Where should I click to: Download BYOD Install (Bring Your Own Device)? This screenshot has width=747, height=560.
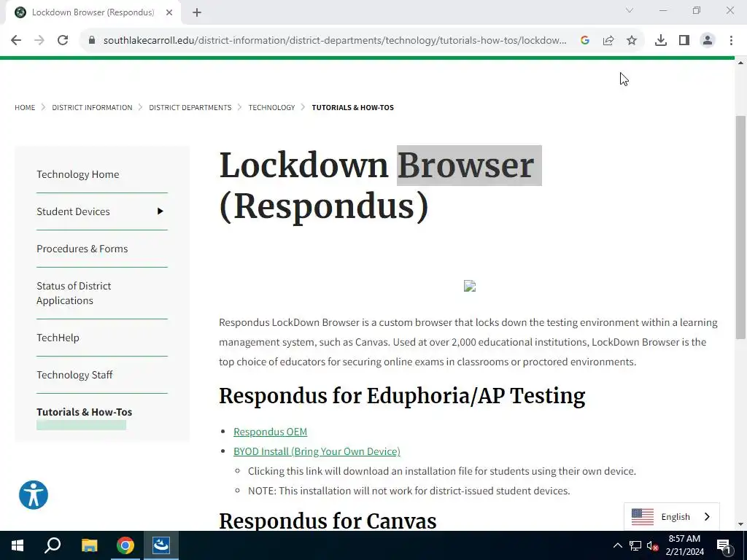coord(317,451)
